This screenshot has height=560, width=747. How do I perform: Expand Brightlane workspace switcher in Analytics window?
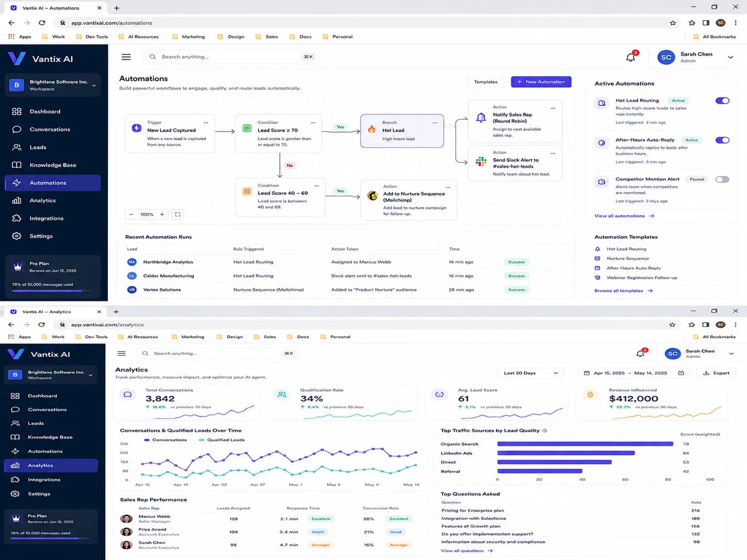click(52, 375)
